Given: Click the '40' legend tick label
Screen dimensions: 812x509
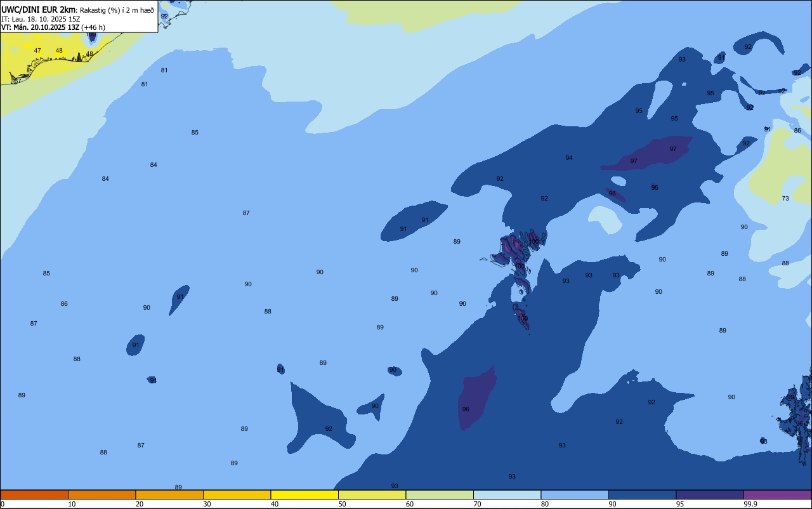Looking at the screenshot, I should coord(274,504).
